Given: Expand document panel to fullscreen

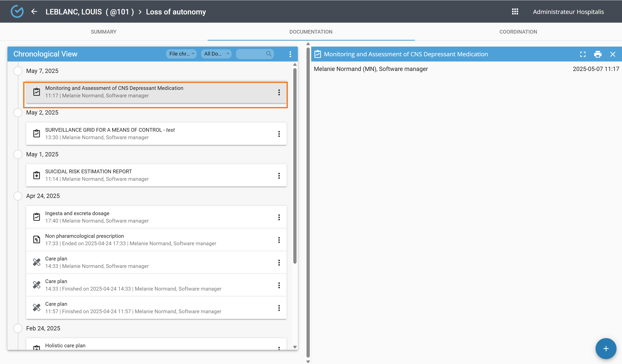Looking at the screenshot, I should point(583,54).
